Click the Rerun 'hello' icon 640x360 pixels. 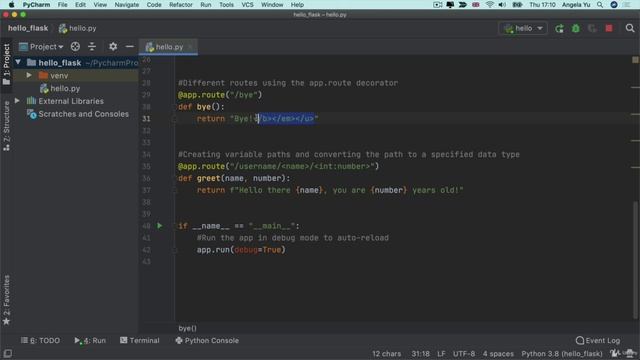[x=559, y=29]
